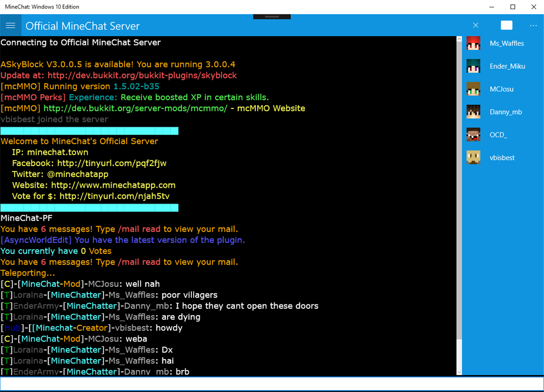Click the OCD_ player name
Screen dimensions: 544x392
[x=498, y=135]
